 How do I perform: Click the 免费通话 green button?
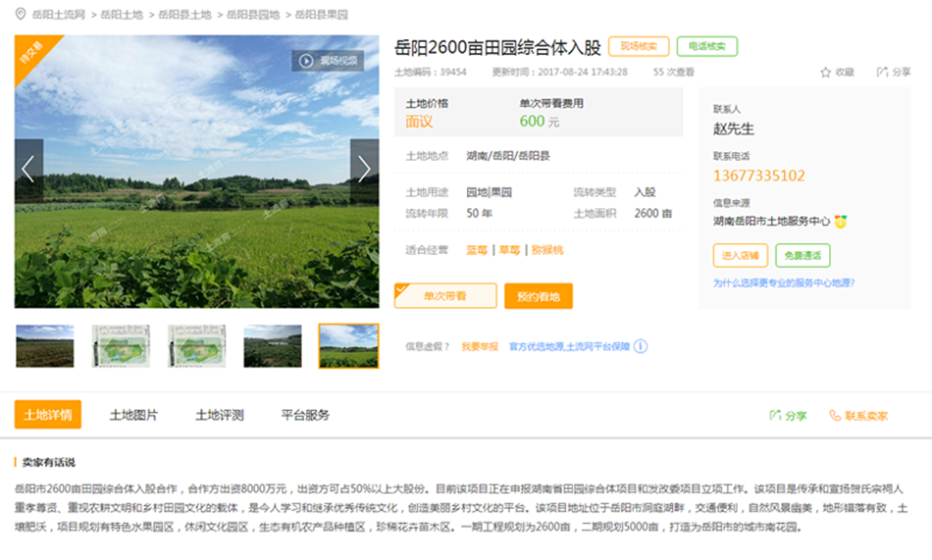[803, 256]
